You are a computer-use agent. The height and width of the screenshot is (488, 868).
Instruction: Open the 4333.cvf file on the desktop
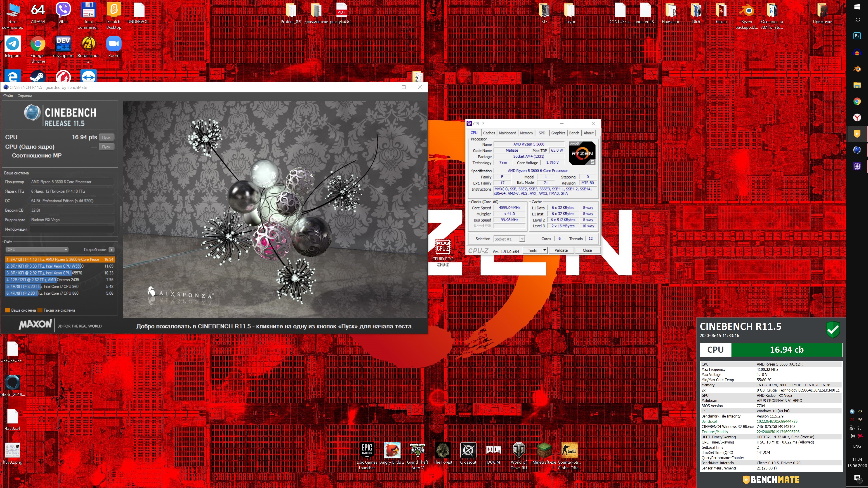tap(12, 420)
